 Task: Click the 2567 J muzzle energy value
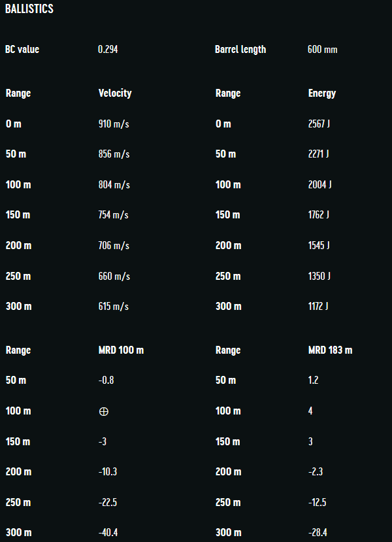(319, 124)
